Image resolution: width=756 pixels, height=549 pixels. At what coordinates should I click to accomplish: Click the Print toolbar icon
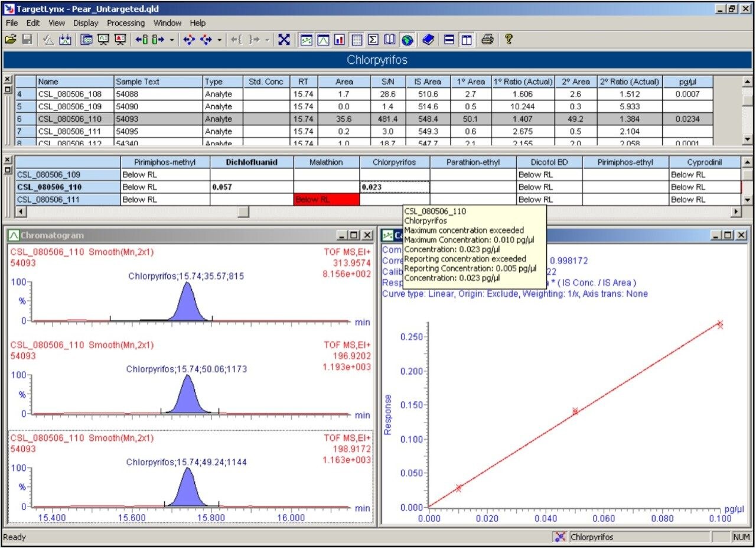(x=487, y=40)
